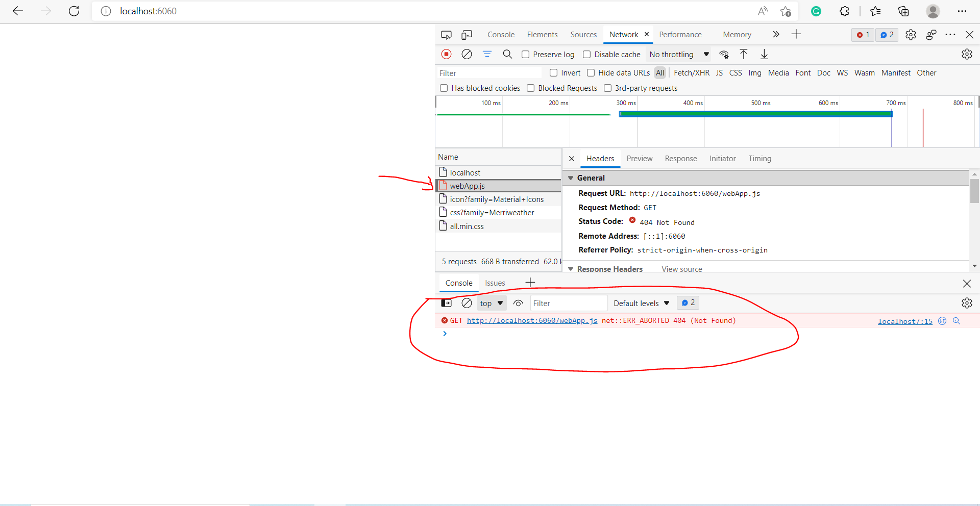The image size is (980, 506).
Task: Clear the network log
Action: point(467,54)
